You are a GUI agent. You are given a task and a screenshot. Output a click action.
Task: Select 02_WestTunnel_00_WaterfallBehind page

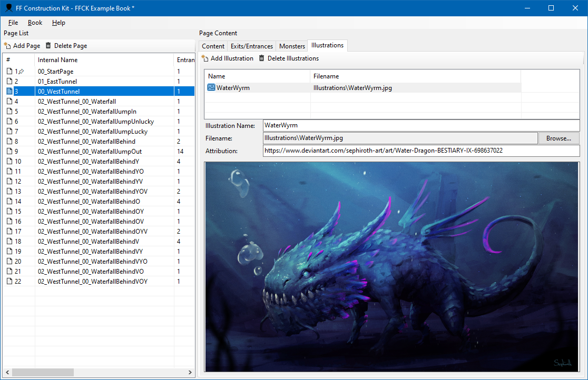point(99,141)
